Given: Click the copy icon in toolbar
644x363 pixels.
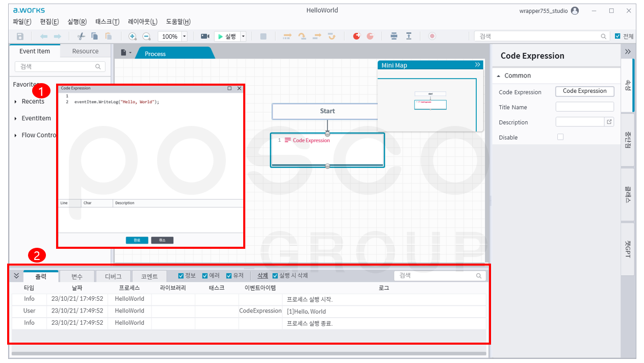Looking at the screenshot, I should point(94,36).
